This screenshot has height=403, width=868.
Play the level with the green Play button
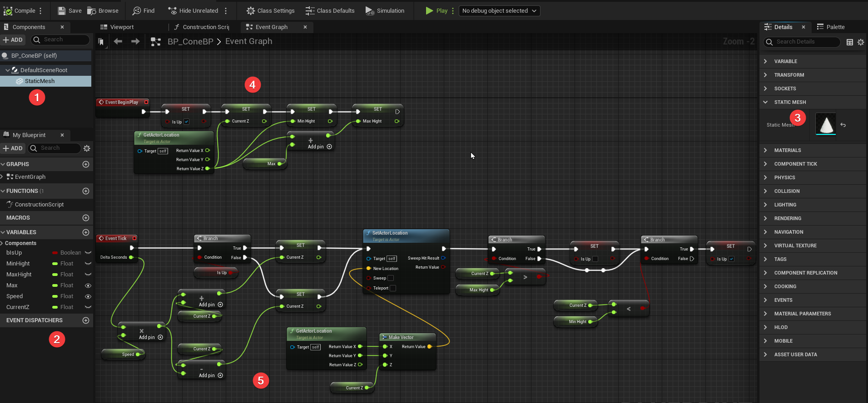point(436,10)
